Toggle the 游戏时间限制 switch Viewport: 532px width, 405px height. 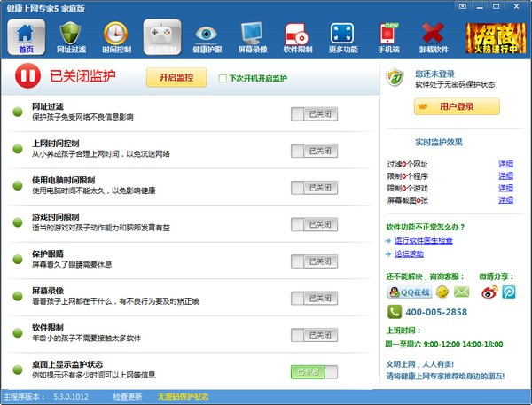click(x=314, y=224)
